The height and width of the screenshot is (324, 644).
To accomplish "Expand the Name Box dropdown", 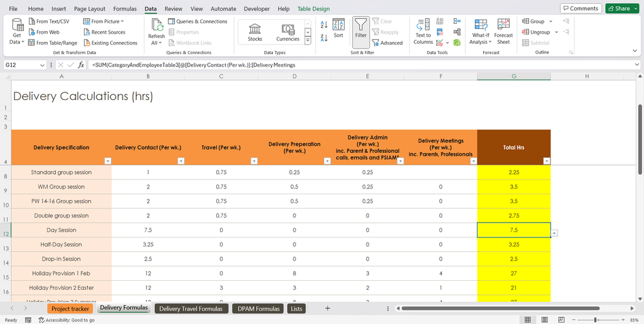I will (x=43, y=65).
